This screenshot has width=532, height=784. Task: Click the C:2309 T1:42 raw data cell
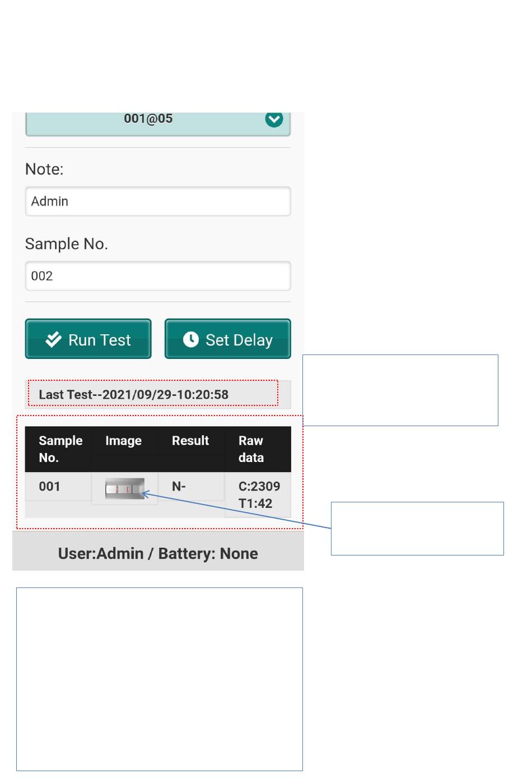pos(258,495)
